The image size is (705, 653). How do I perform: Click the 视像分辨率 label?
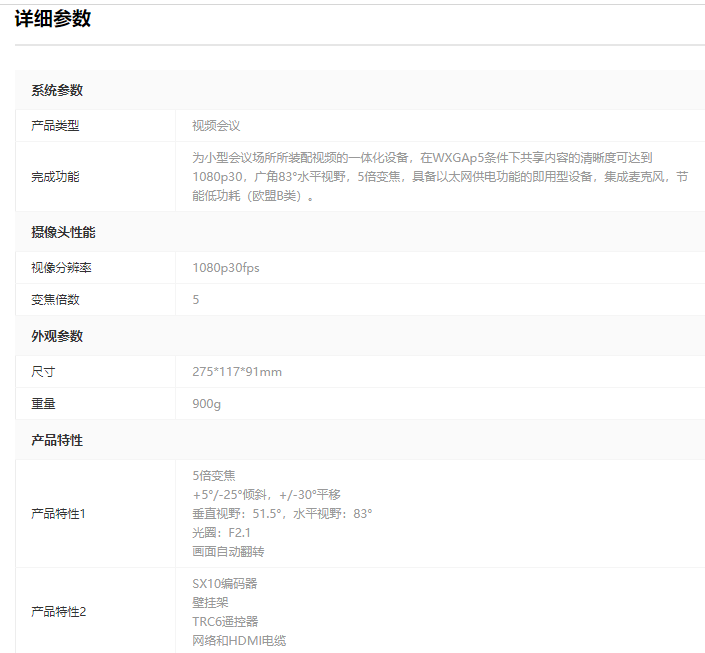click(x=62, y=268)
